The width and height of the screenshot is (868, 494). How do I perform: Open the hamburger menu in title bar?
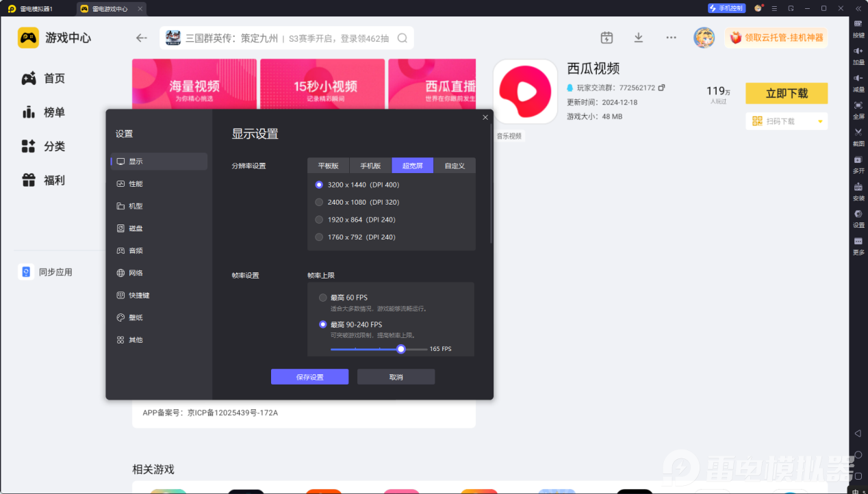774,8
